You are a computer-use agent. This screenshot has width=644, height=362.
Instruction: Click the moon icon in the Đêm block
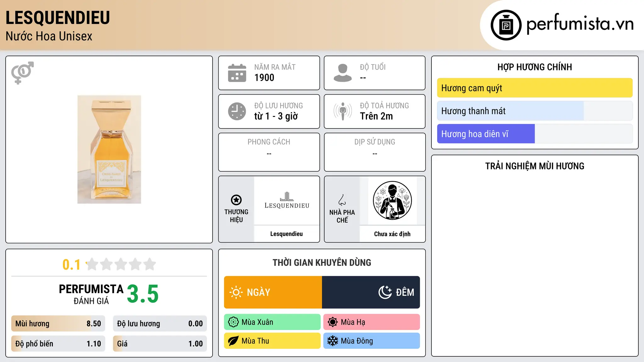[x=385, y=292]
